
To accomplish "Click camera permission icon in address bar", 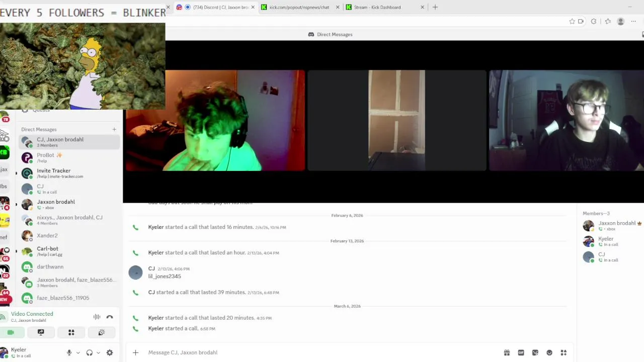I will (581, 22).
